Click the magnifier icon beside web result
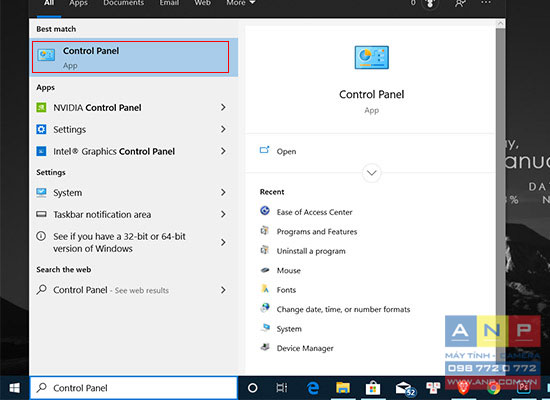The width and height of the screenshot is (550, 400). point(41,289)
